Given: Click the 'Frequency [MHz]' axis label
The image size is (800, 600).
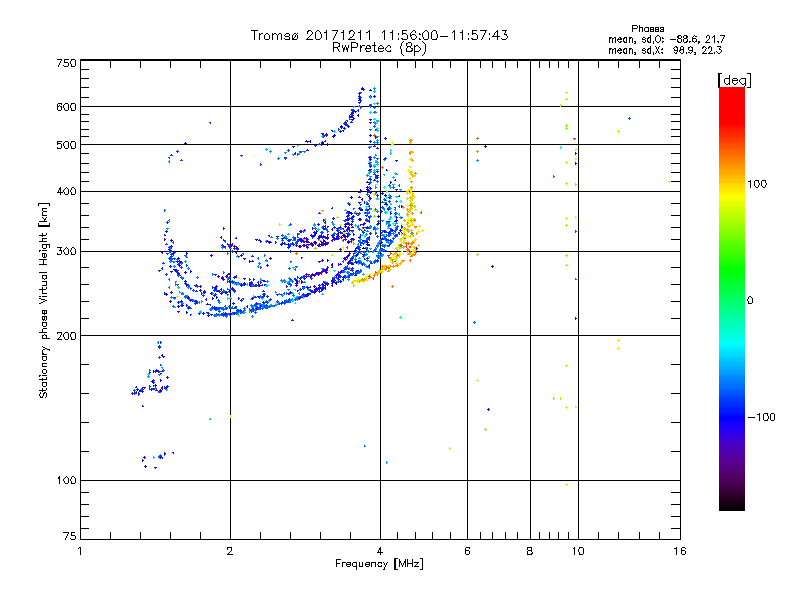Looking at the screenshot, I should tap(379, 564).
